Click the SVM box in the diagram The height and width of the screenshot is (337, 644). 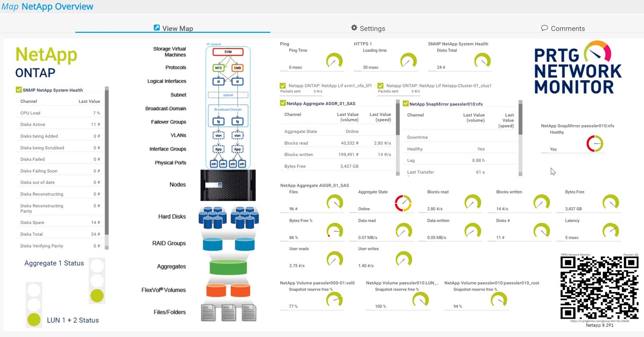click(x=228, y=52)
